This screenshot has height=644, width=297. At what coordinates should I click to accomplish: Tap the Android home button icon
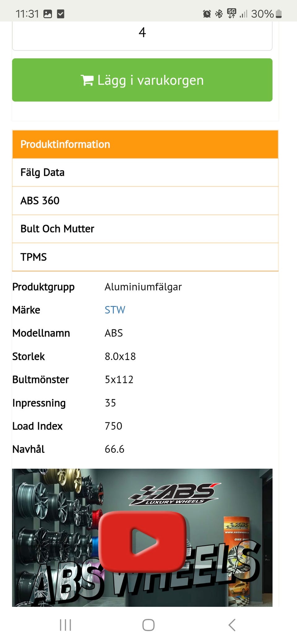click(148, 625)
